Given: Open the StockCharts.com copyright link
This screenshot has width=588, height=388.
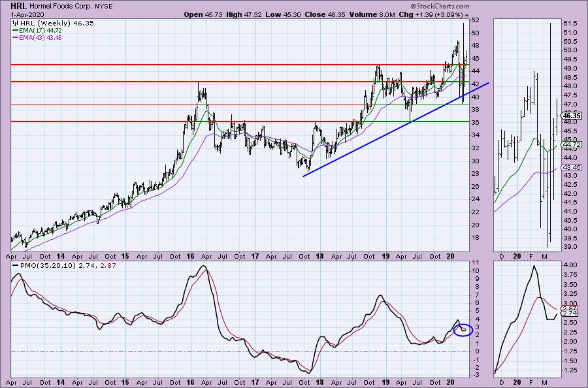Looking at the screenshot, I should pos(440,6).
